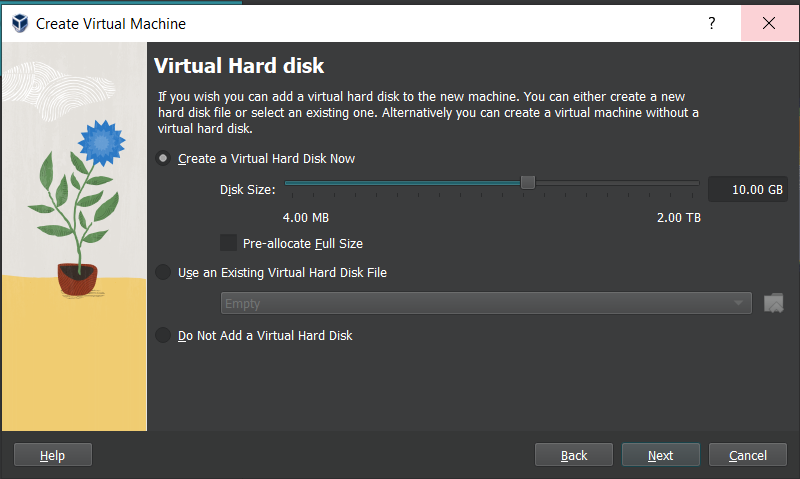
Task: Click the question mark help icon
Action: [712, 23]
